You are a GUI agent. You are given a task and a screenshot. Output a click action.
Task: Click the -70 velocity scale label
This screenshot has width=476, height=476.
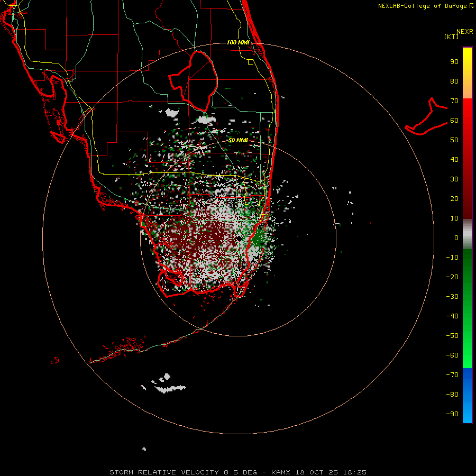point(452,375)
